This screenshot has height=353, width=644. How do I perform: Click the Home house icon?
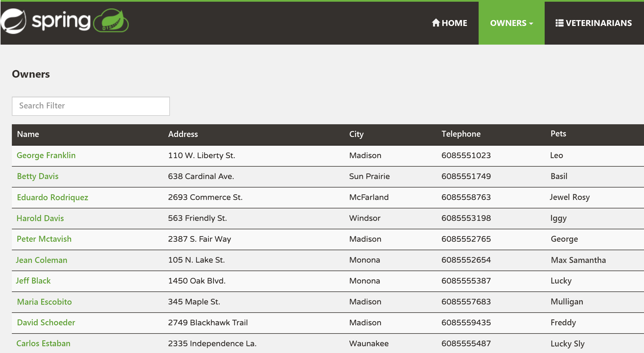click(x=436, y=23)
